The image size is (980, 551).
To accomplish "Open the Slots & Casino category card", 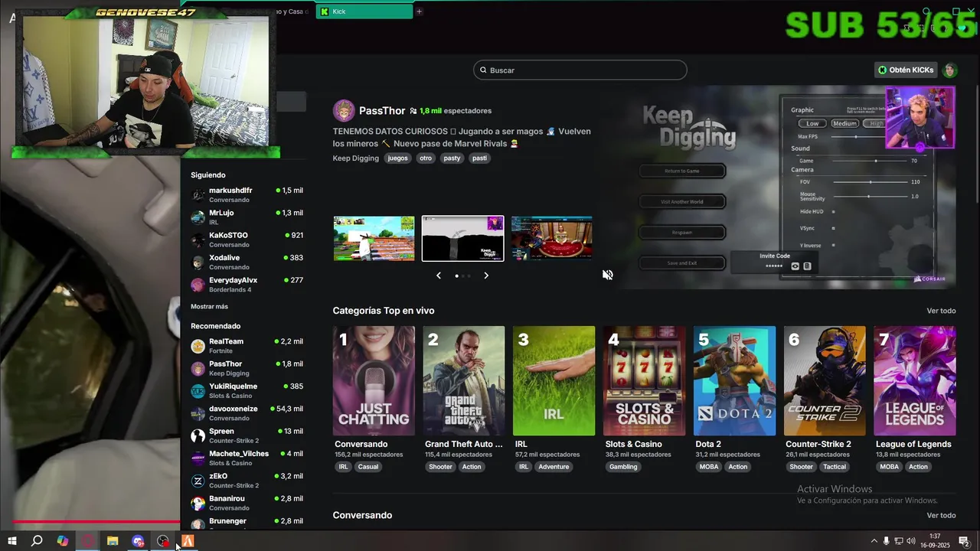I will coord(644,381).
